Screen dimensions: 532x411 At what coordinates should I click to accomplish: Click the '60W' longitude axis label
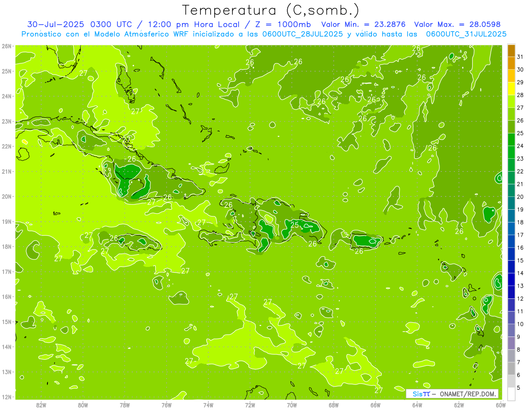pyautogui.click(x=501, y=405)
